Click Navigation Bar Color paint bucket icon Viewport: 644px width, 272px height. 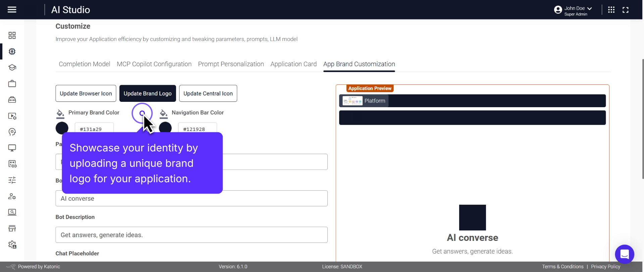(164, 114)
